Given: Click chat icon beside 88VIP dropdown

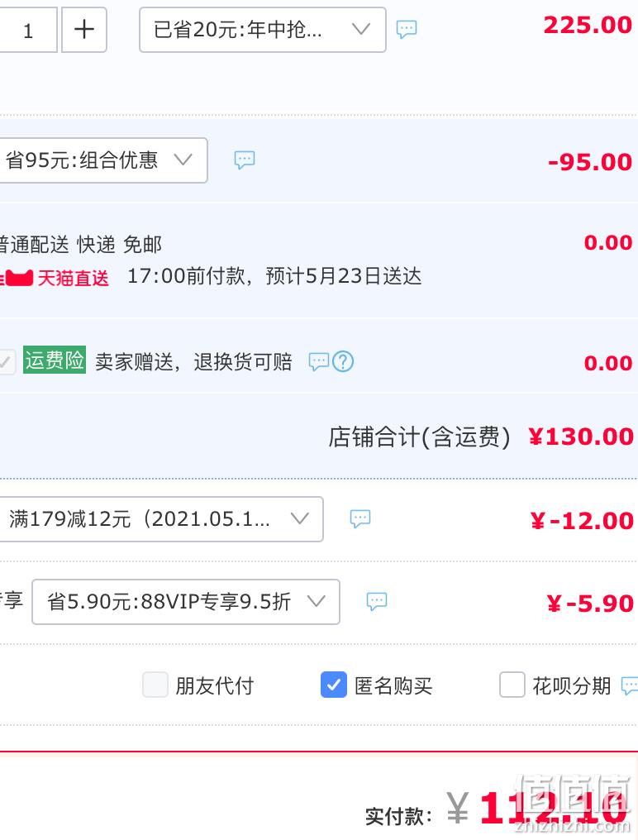Looking at the screenshot, I should pos(377,601).
